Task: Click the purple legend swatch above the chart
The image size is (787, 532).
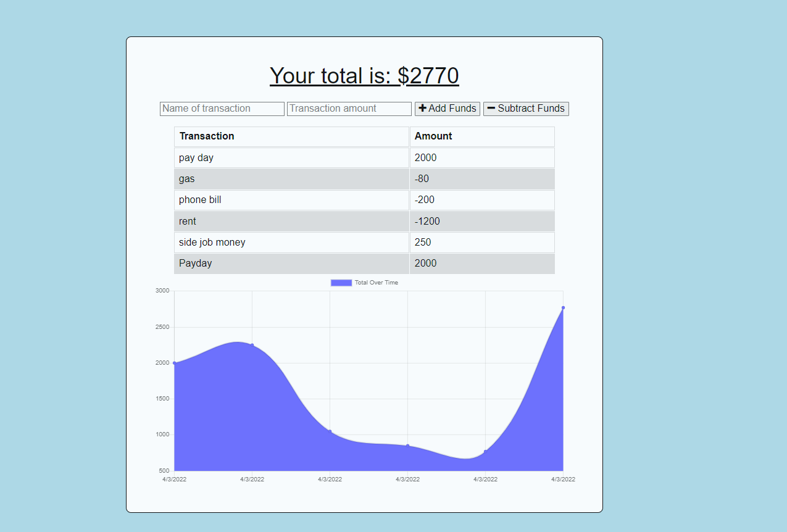Action: [341, 282]
